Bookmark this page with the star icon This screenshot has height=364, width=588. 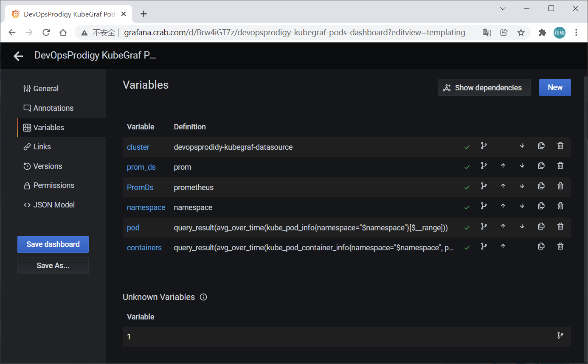(521, 32)
